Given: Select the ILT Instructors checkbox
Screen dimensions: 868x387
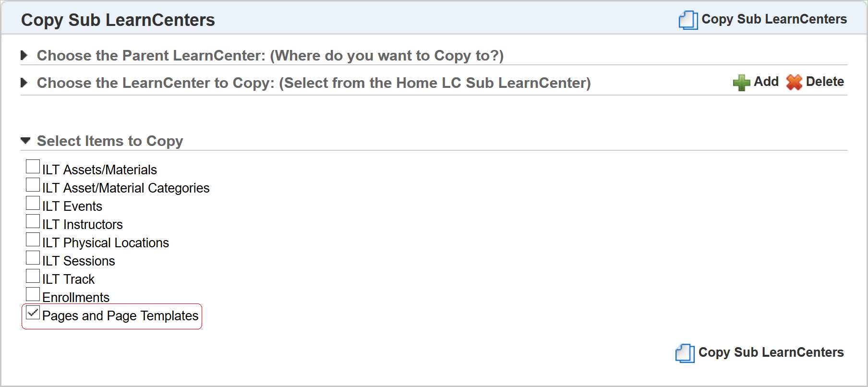Looking at the screenshot, I should [33, 221].
